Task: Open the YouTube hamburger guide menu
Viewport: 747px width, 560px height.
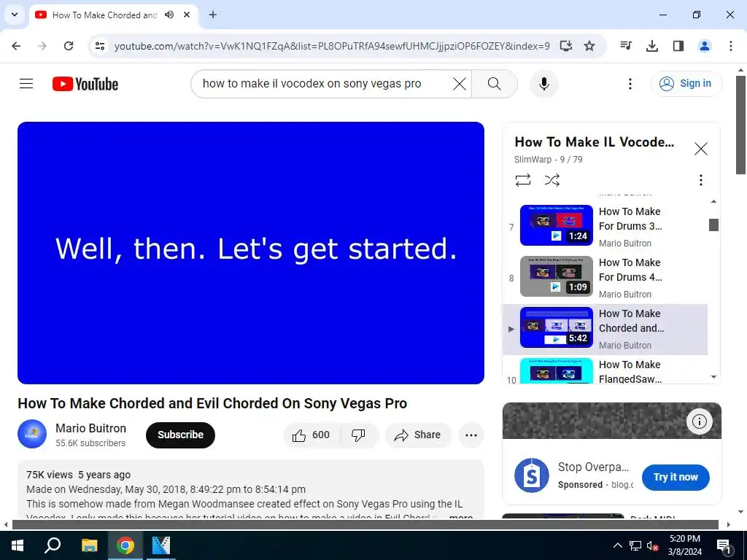Action: [x=26, y=84]
